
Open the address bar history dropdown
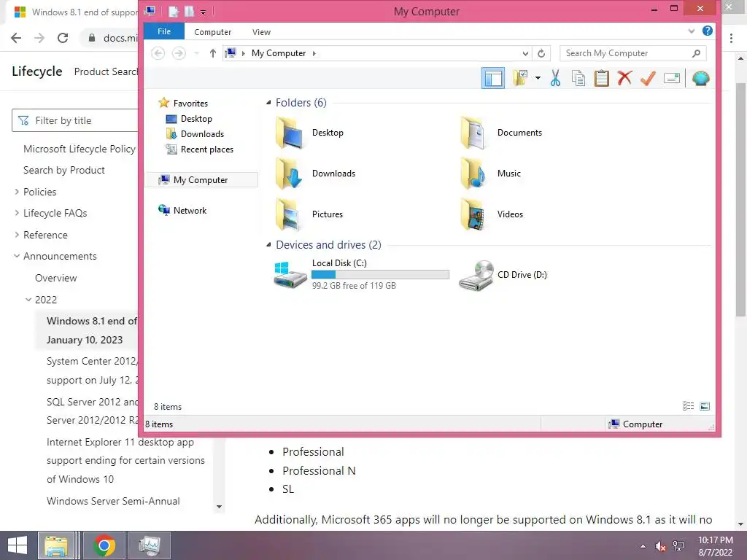(x=525, y=53)
